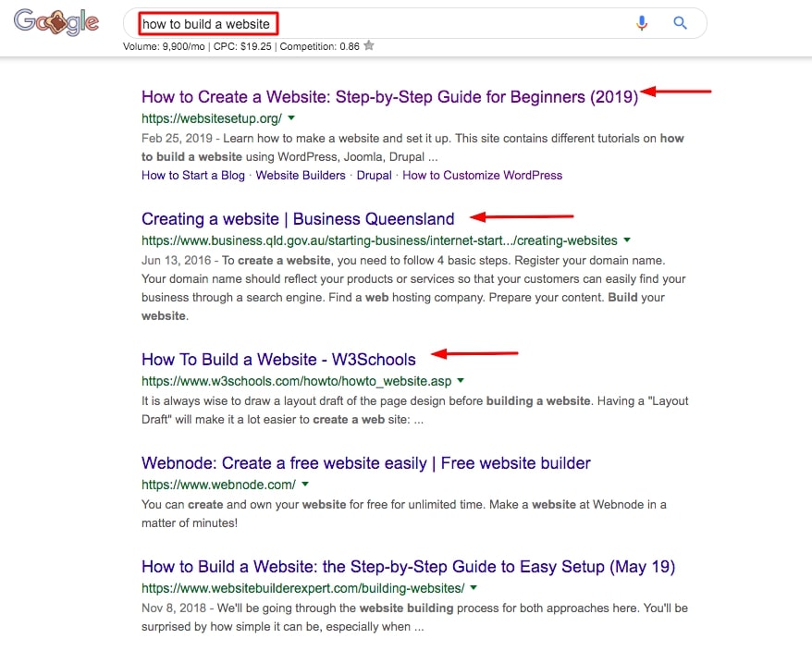Expand the websitebuilderexpert.com URL dropdown arrow
812x651 pixels.
[474, 588]
